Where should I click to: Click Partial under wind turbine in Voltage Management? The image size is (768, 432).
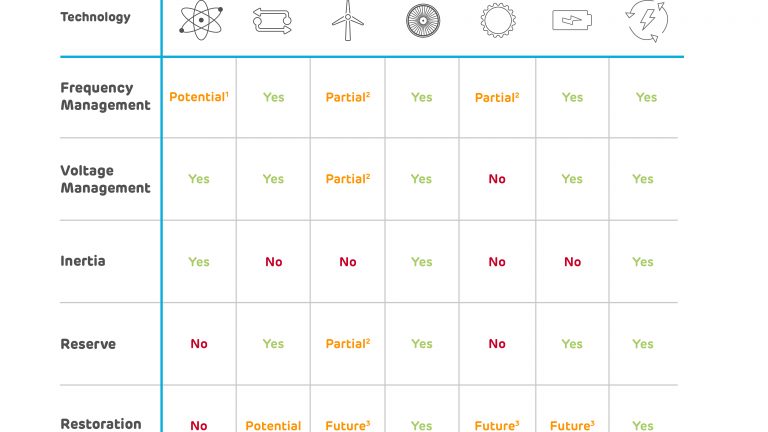pos(347,179)
